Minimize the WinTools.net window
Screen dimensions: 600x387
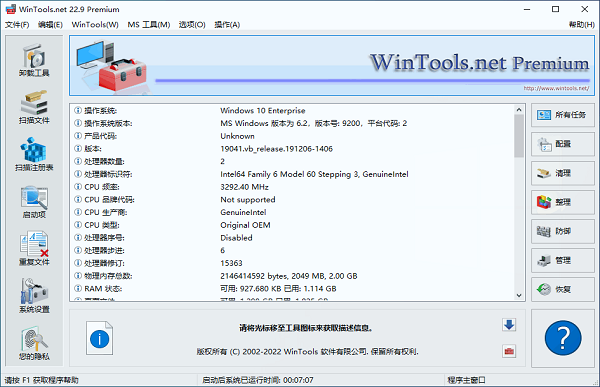[527, 9]
